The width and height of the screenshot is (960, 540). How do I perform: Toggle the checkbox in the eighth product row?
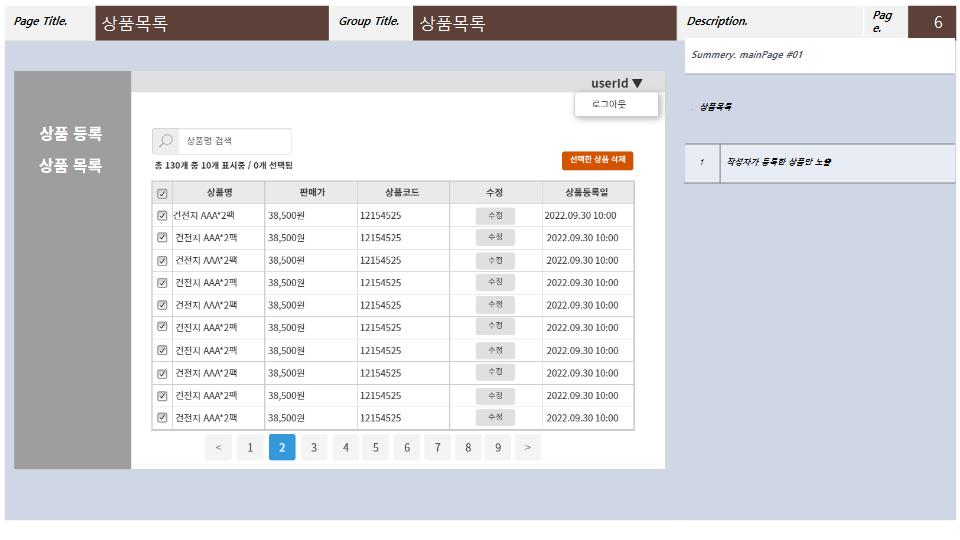(162, 373)
